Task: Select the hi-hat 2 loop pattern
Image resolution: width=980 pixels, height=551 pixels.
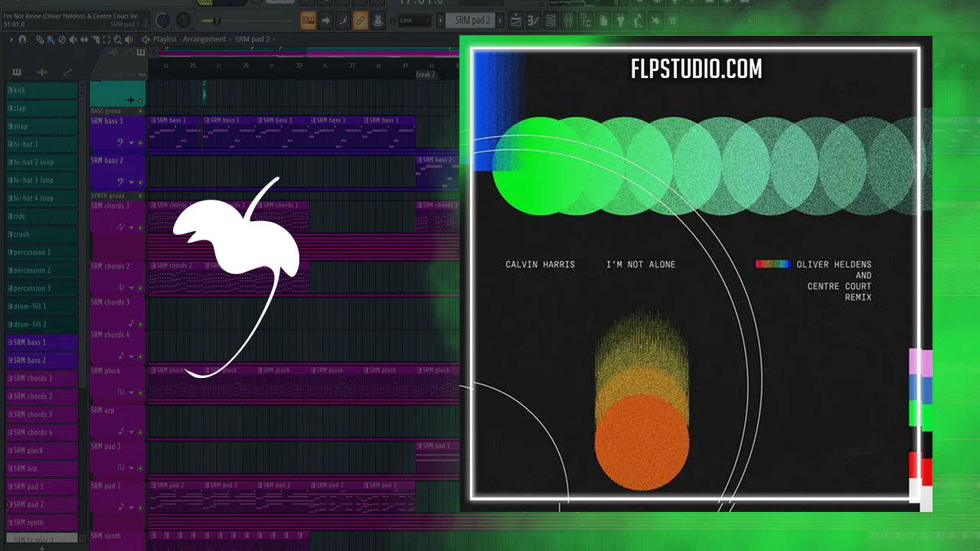Action: click(x=41, y=162)
